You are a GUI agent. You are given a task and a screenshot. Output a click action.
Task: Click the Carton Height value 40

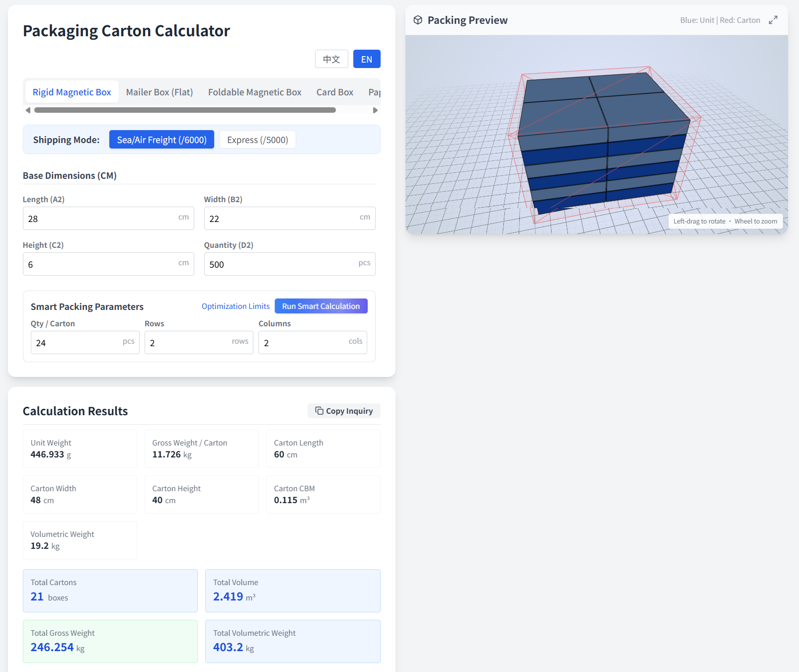158,500
